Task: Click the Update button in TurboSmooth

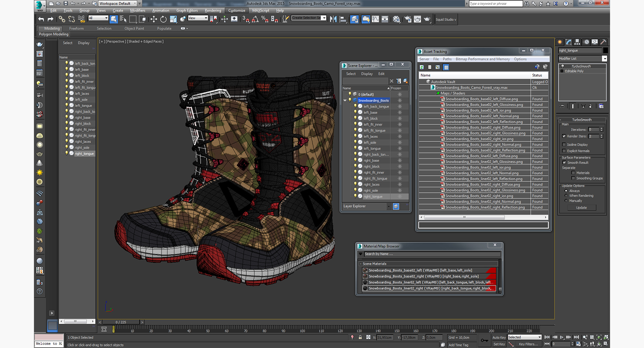Action: [x=581, y=207]
